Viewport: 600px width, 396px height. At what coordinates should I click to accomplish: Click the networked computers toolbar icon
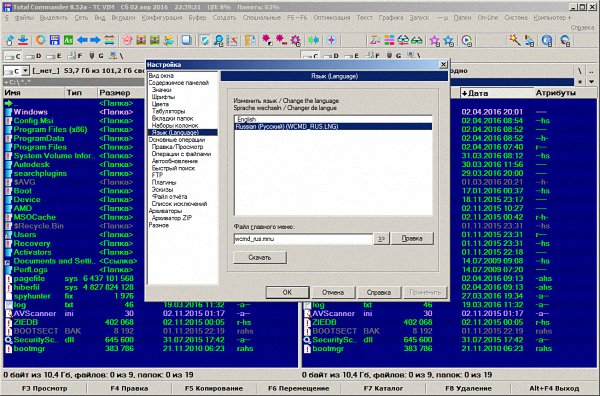tap(529, 40)
